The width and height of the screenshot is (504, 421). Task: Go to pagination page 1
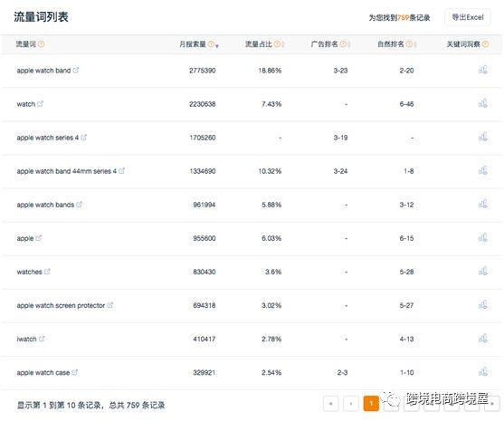[371, 403]
